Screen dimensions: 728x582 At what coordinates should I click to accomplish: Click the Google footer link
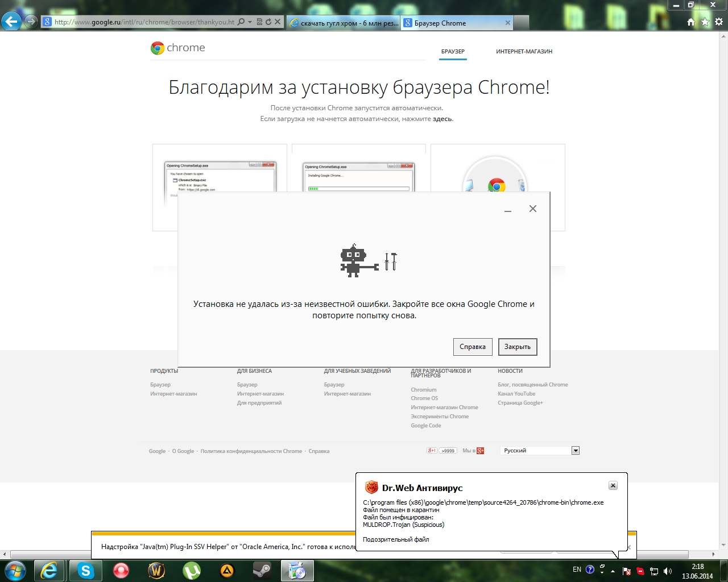157,451
